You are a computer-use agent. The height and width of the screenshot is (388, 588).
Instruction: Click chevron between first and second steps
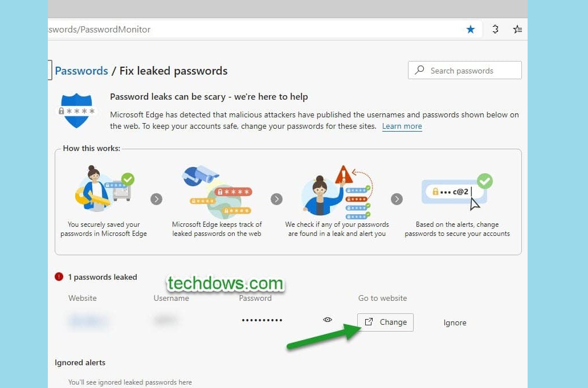(157, 199)
